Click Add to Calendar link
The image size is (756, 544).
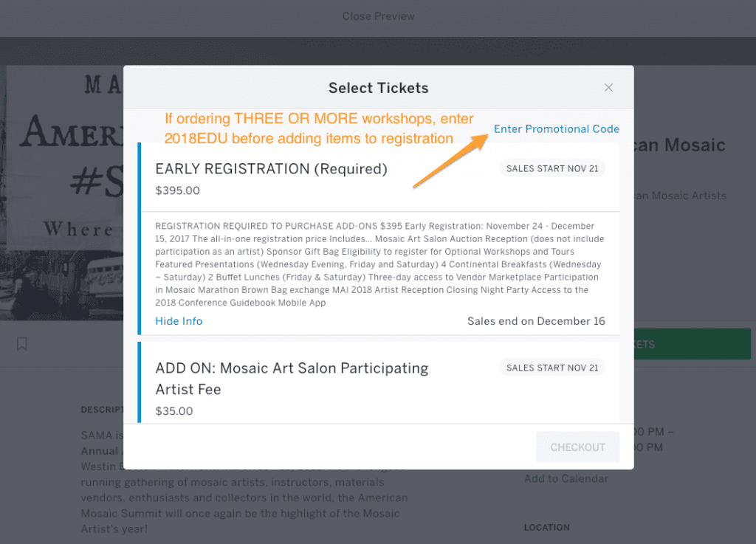(x=566, y=478)
